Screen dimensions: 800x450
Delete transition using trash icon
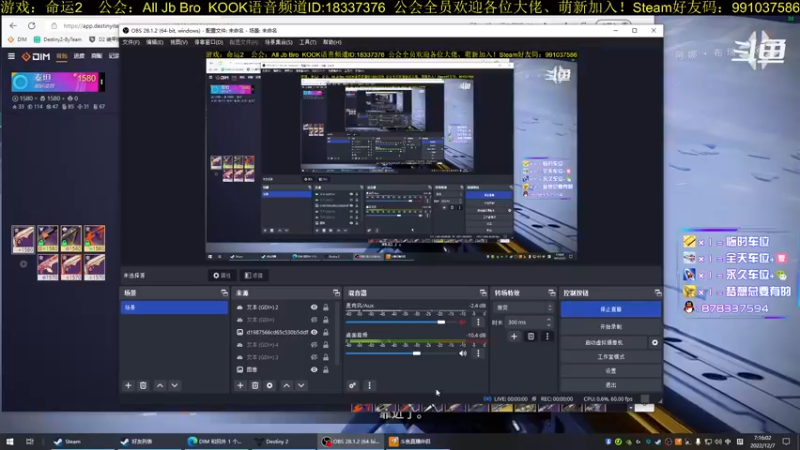pyautogui.click(x=531, y=336)
